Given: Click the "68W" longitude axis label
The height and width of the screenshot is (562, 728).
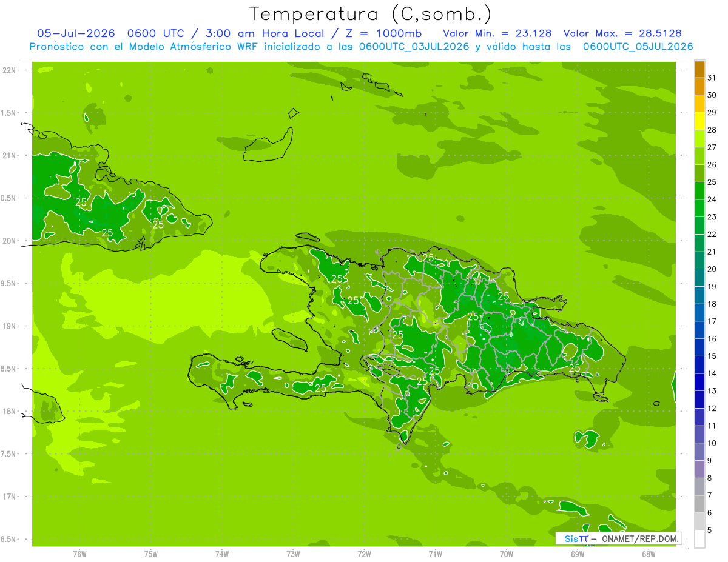Looking at the screenshot, I should [649, 554].
